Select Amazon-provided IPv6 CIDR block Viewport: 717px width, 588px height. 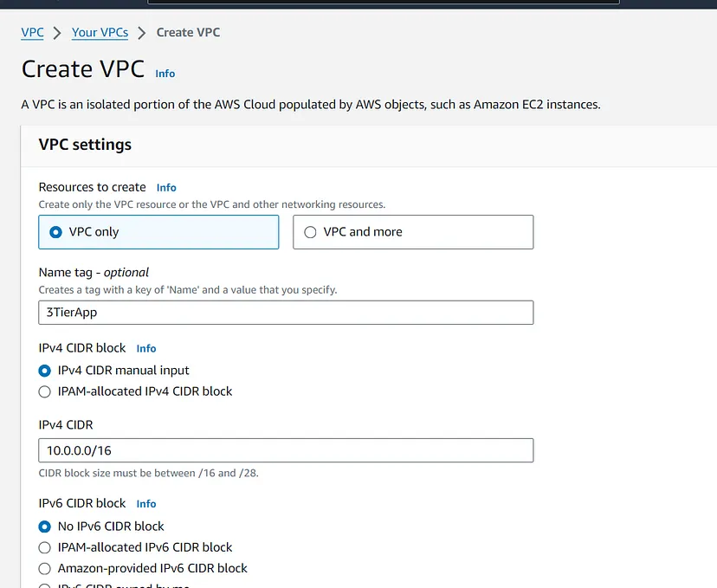pos(45,568)
